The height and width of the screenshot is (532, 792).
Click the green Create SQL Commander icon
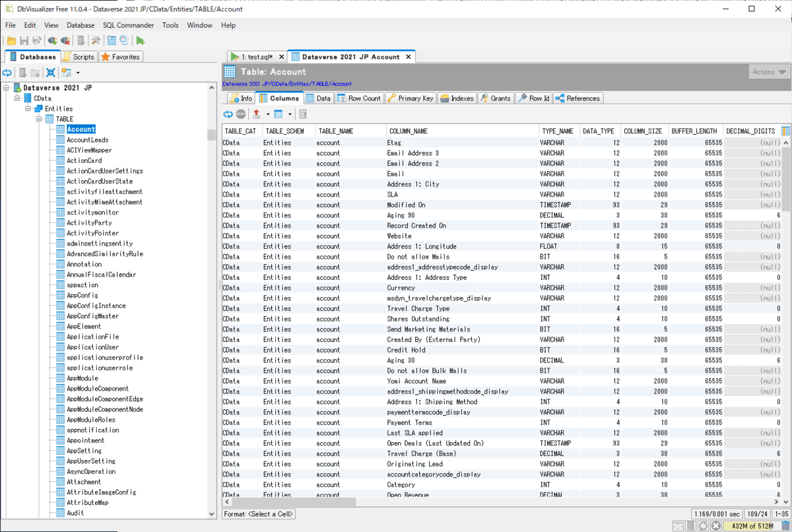point(141,41)
